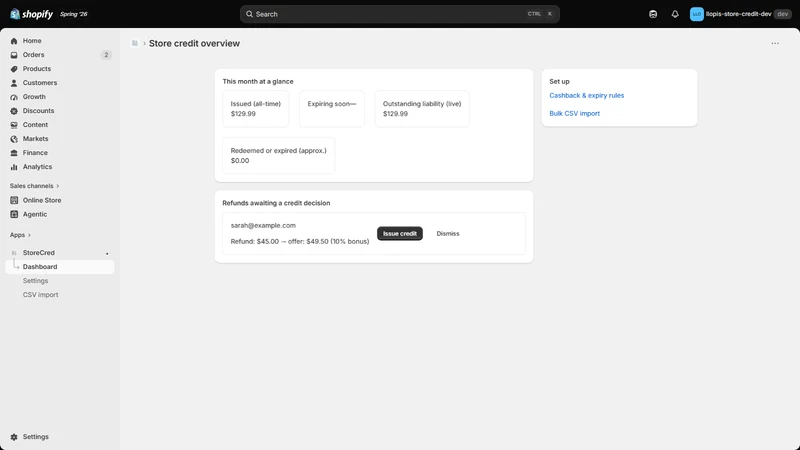The image size is (800, 450).
Task: Select StoreCred Dashboard sub-item
Action: [x=60, y=267]
